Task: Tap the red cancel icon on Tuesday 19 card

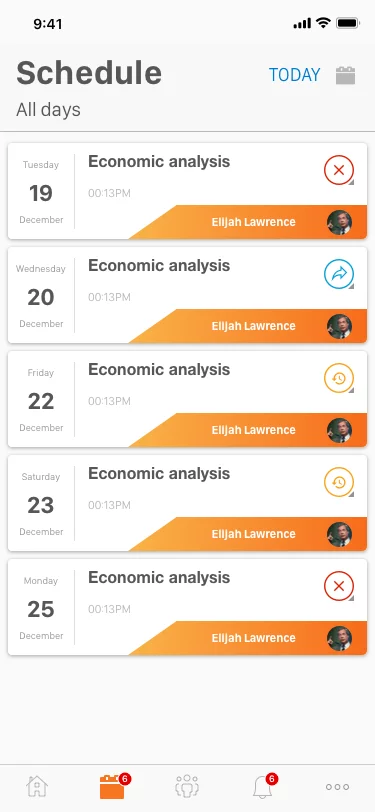Action: pyautogui.click(x=339, y=170)
